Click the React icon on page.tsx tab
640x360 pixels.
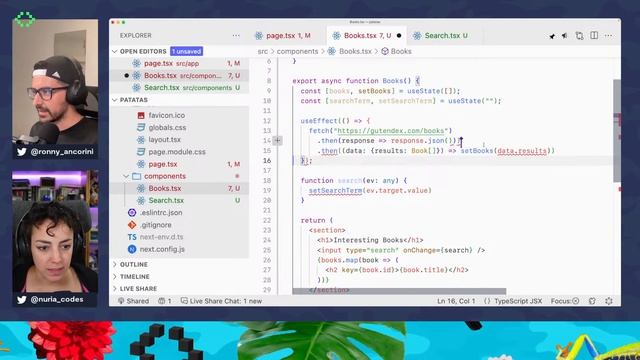(259, 36)
